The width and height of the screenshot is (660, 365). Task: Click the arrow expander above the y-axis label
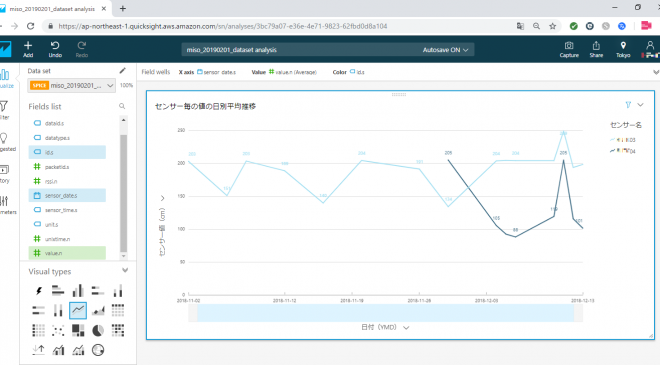162,198
